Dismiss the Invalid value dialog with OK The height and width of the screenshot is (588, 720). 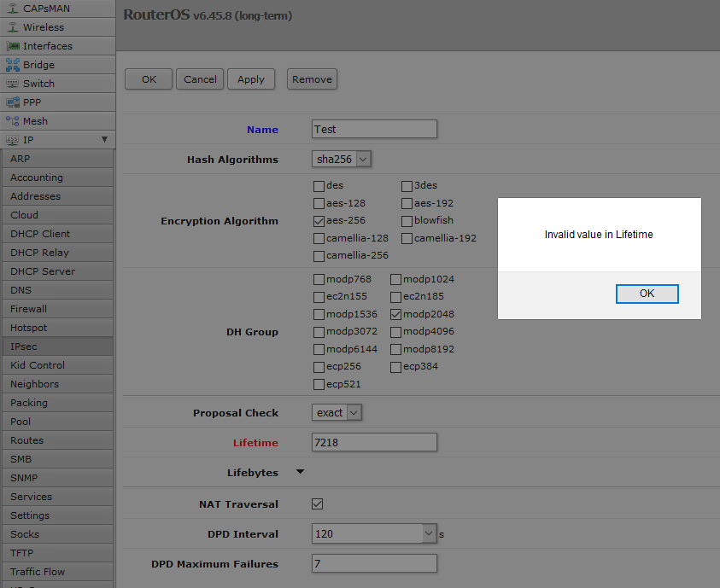pyautogui.click(x=647, y=294)
